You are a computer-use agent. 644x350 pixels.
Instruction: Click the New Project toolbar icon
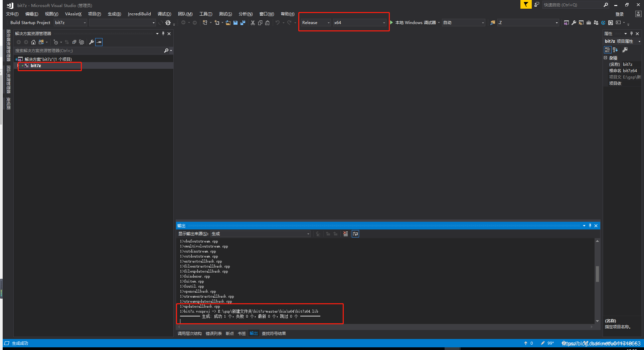205,23
